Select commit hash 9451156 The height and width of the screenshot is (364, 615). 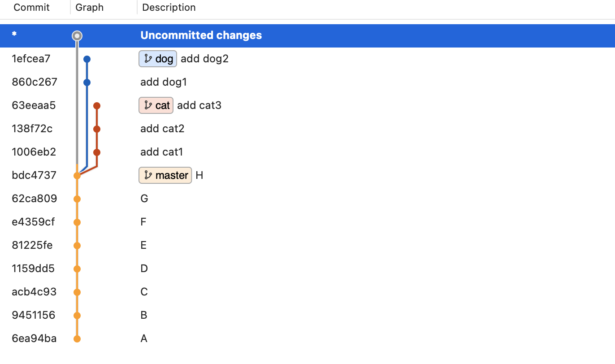(x=34, y=315)
